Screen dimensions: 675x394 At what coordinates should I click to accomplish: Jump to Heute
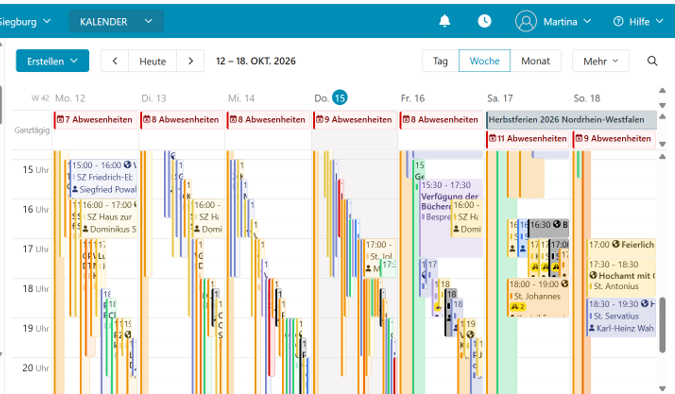pyautogui.click(x=152, y=61)
